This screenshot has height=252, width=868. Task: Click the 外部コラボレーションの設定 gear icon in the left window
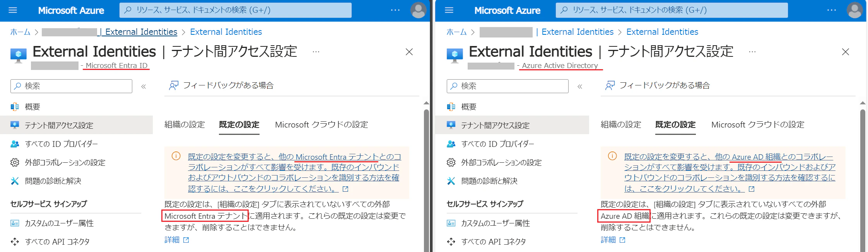tap(15, 162)
